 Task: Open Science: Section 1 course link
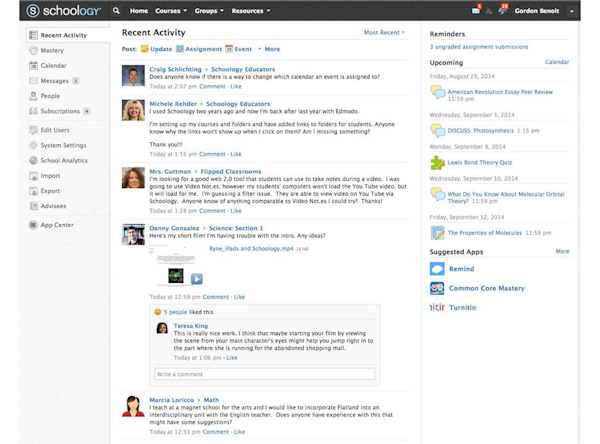(x=236, y=228)
